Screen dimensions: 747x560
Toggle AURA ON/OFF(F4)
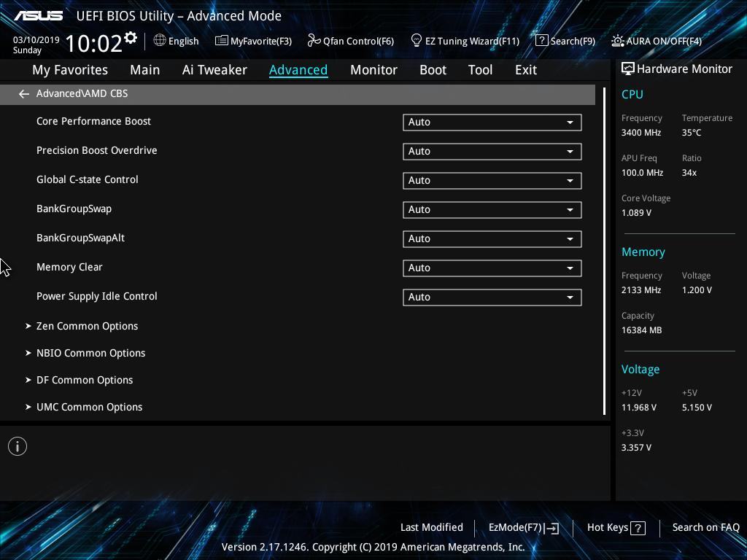pos(664,42)
